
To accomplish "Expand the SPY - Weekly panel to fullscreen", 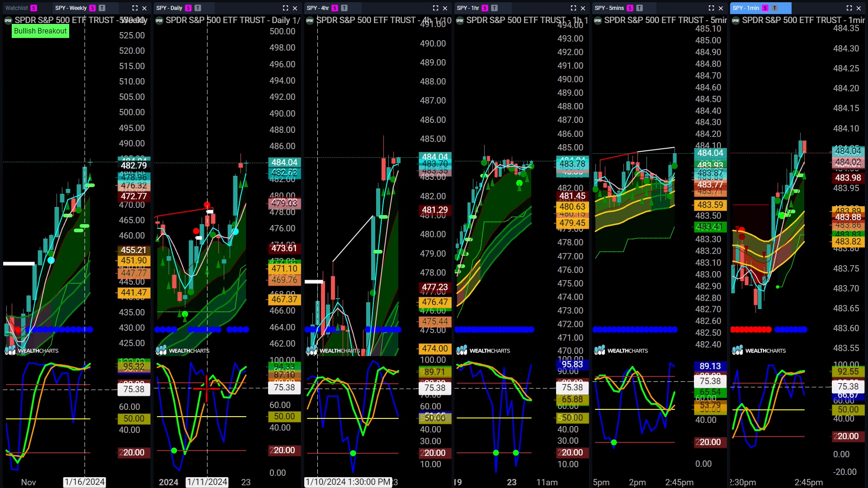I will tap(135, 8).
